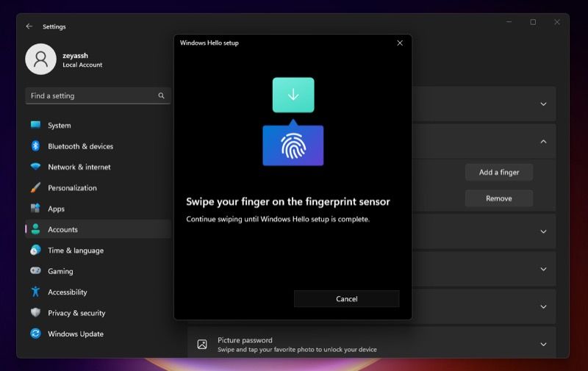Viewport: 588px width, 371px height.
Task: Open Bluetooth & devices settings
Action: pos(98,146)
